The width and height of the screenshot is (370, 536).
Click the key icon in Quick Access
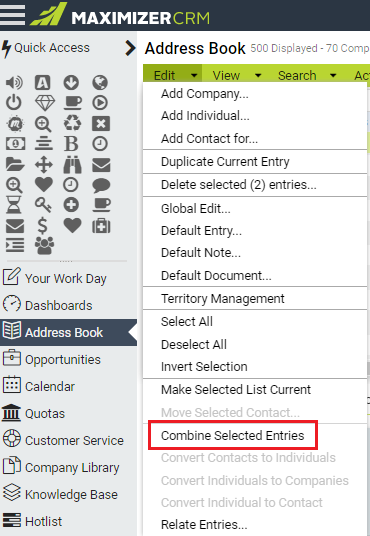[43, 205]
